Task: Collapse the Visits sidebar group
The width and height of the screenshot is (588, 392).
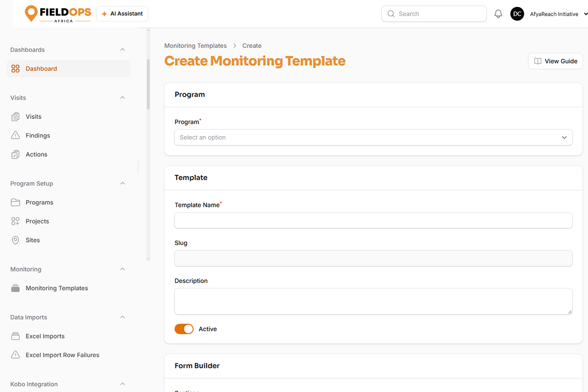Action: point(122,98)
